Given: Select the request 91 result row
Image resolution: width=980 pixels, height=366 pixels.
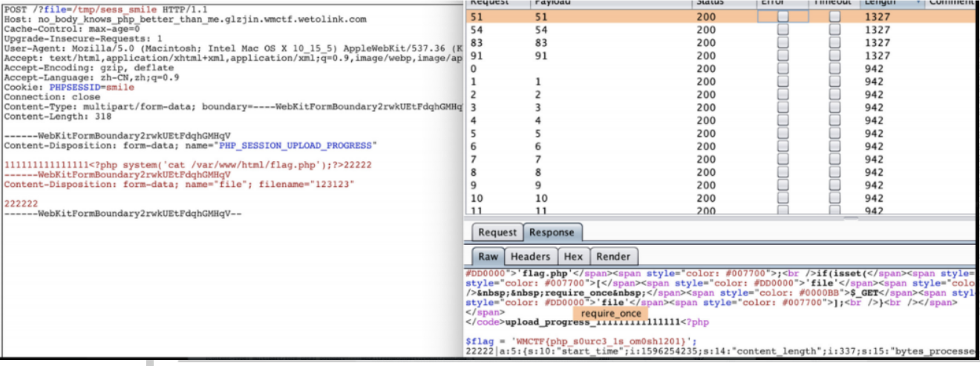Looking at the screenshot, I should coord(722,56).
